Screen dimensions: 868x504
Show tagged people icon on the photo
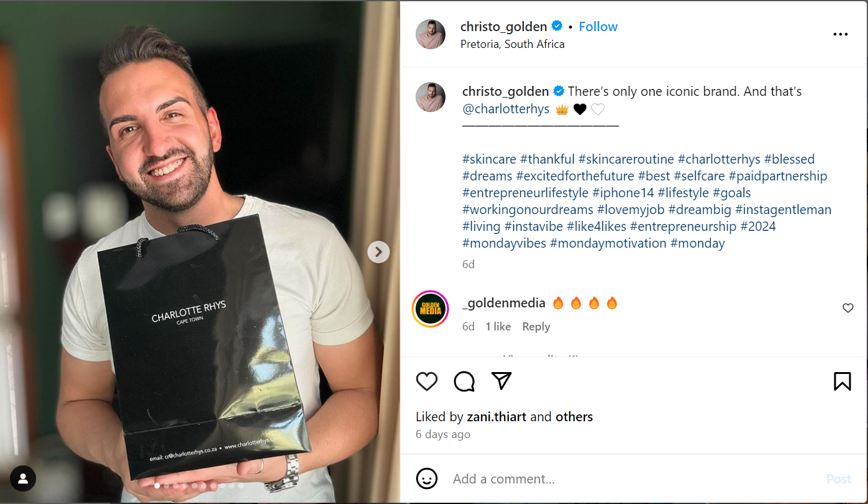tap(23, 478)
